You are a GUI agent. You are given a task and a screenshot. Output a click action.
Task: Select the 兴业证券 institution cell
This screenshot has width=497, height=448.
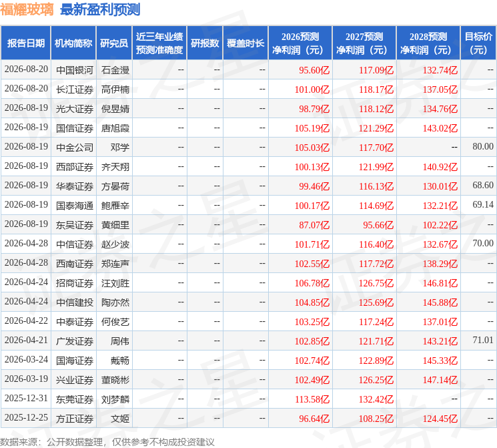coord(75,379)
